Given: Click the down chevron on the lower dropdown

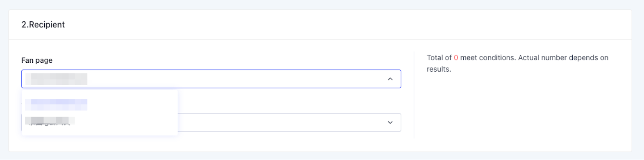Looking at the screenshot, I should click(390, 123).
